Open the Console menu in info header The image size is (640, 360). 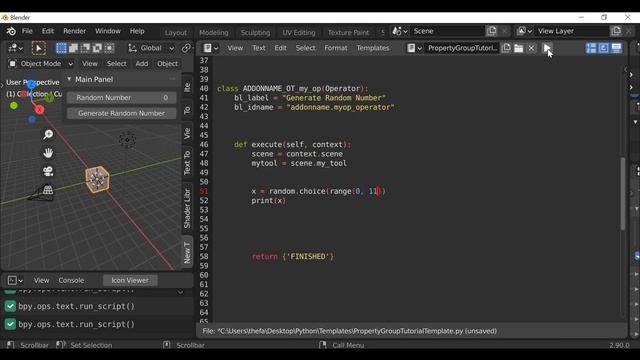tap(71, 280)
